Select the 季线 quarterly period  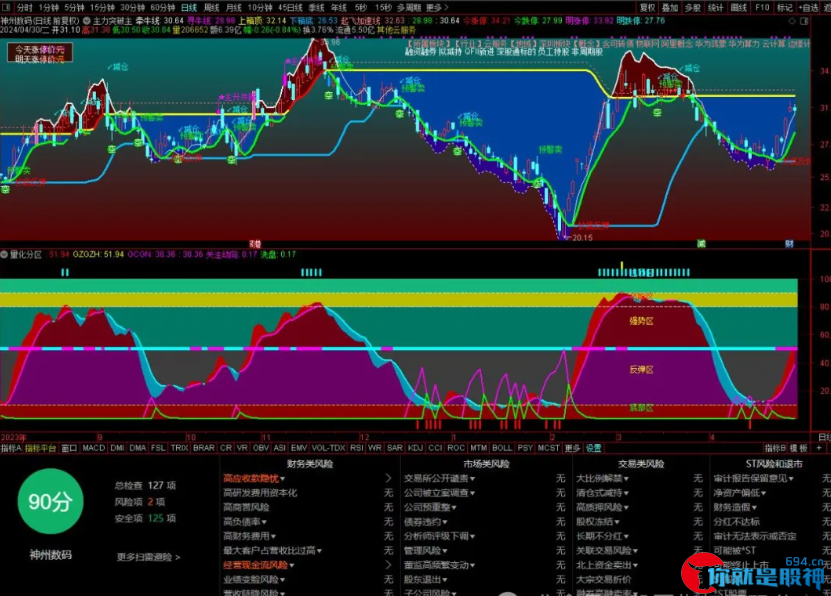point(316,7)
